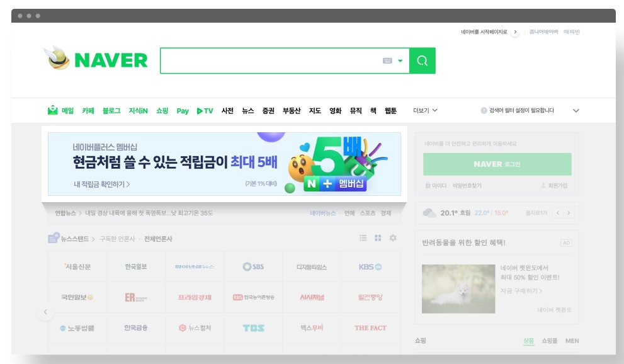The width and height of the screenshot is (624, 364).
Task: Open the 책 menu item
Action: tap(373, 111)
